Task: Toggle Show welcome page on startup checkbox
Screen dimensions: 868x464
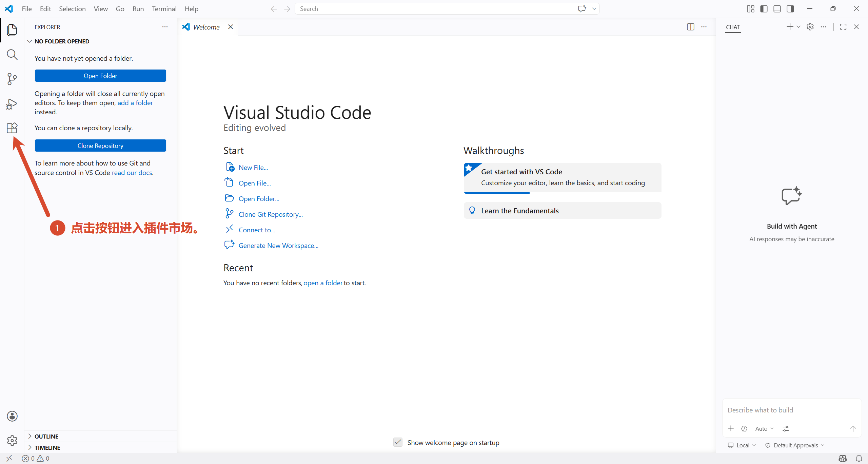Action: click(x=398, y=442)
